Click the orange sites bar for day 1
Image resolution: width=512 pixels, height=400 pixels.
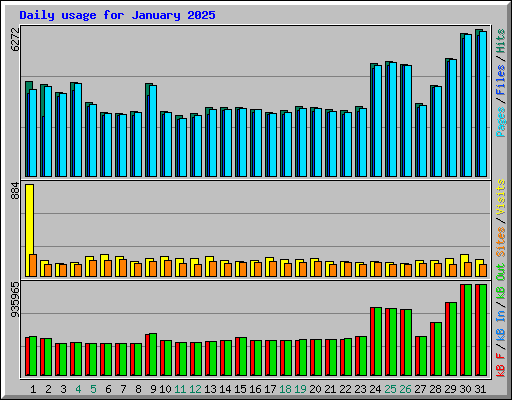33,265
